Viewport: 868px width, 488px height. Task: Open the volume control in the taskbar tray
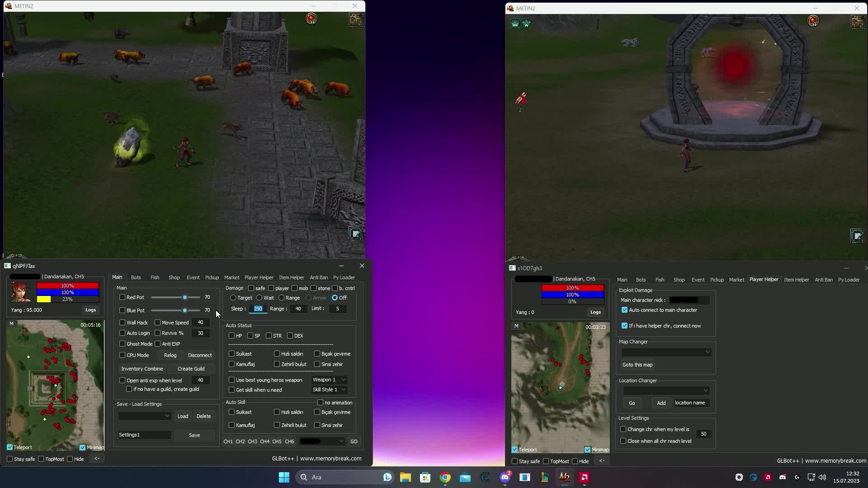coord(822,477)
